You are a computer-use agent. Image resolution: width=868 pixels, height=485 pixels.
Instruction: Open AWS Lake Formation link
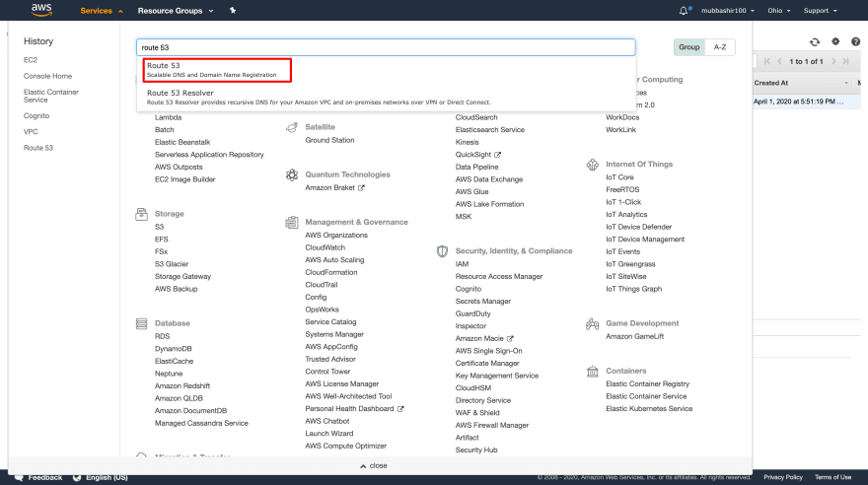click(489, 204)
